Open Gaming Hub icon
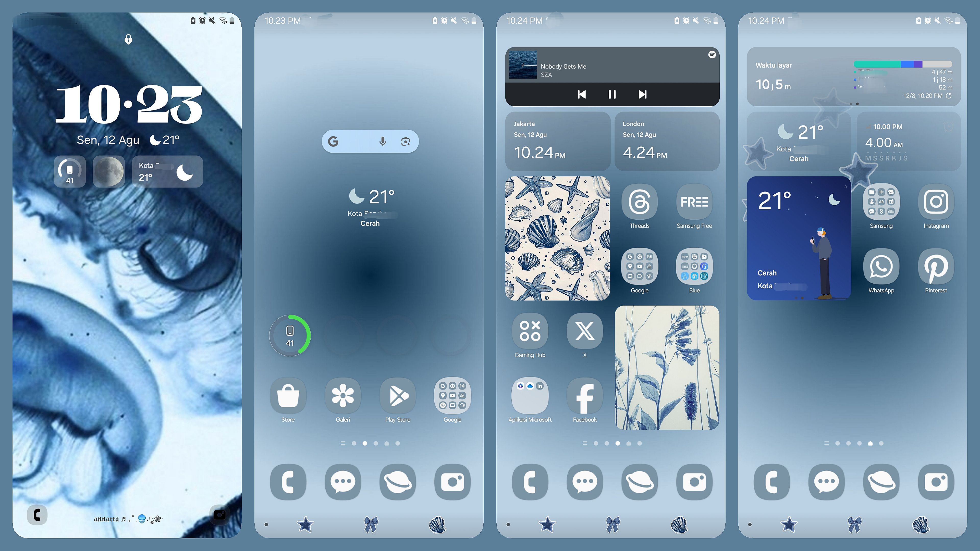Screen dimensions: 980x551 tap(530, 331)
